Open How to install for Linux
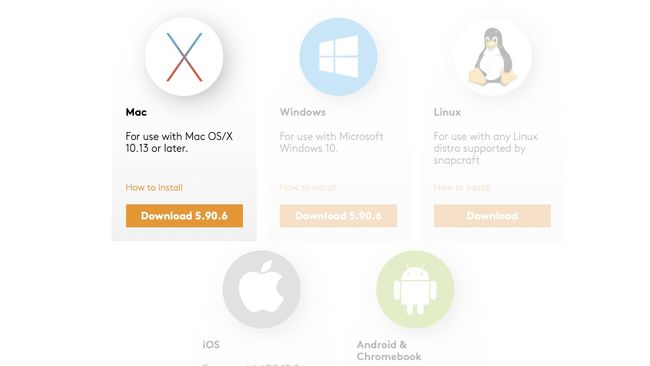 [462, 187]
